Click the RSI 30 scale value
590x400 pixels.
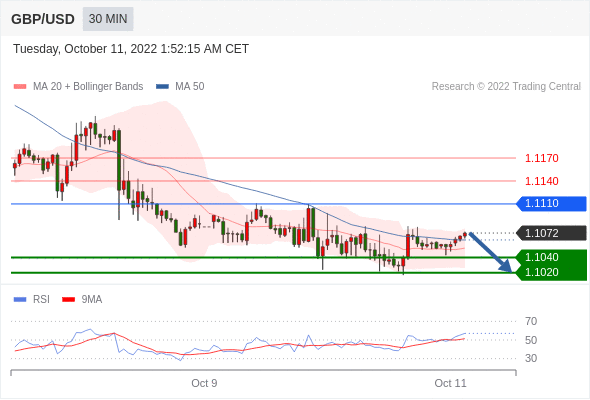pyautogui.click(x=531, y=358)
